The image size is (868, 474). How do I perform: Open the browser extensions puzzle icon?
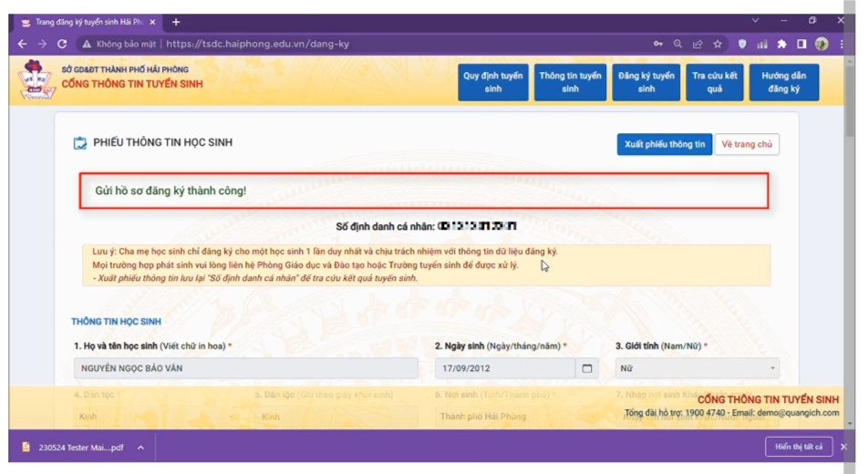pos(782,44)
